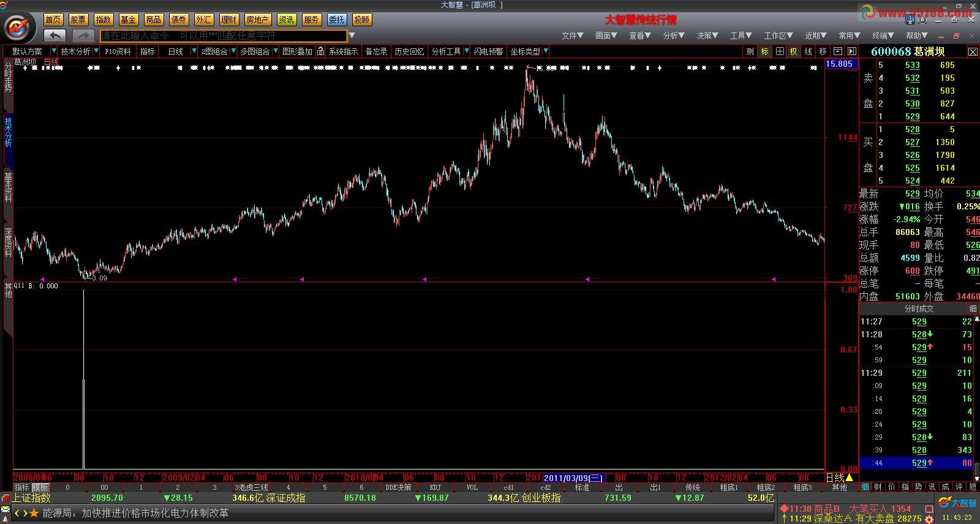Open the 分析 menu

click(x=673, y=36)
